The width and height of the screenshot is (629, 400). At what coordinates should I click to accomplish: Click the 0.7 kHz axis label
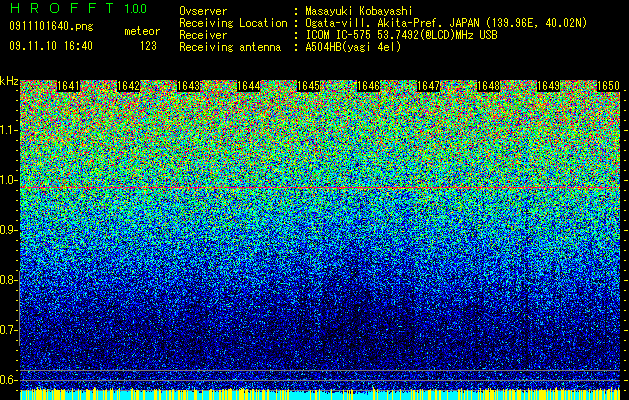tap(9, 330)
